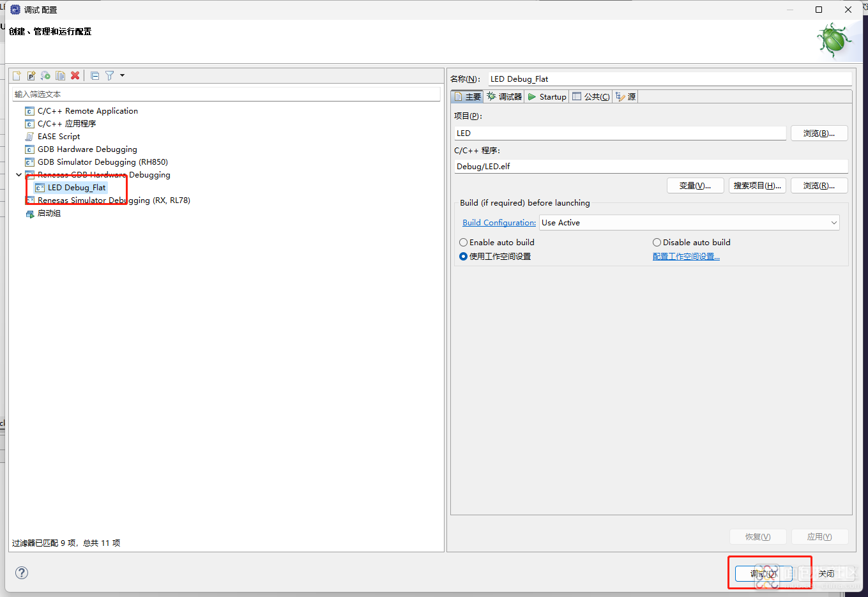This screenshot has width=868, height=597.
Task: Select Disable auto build radio button
Action: coord(657,243)
